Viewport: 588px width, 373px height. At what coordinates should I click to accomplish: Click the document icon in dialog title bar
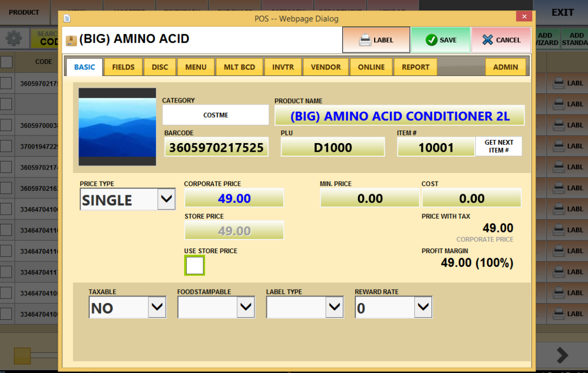tap(67, 18)
